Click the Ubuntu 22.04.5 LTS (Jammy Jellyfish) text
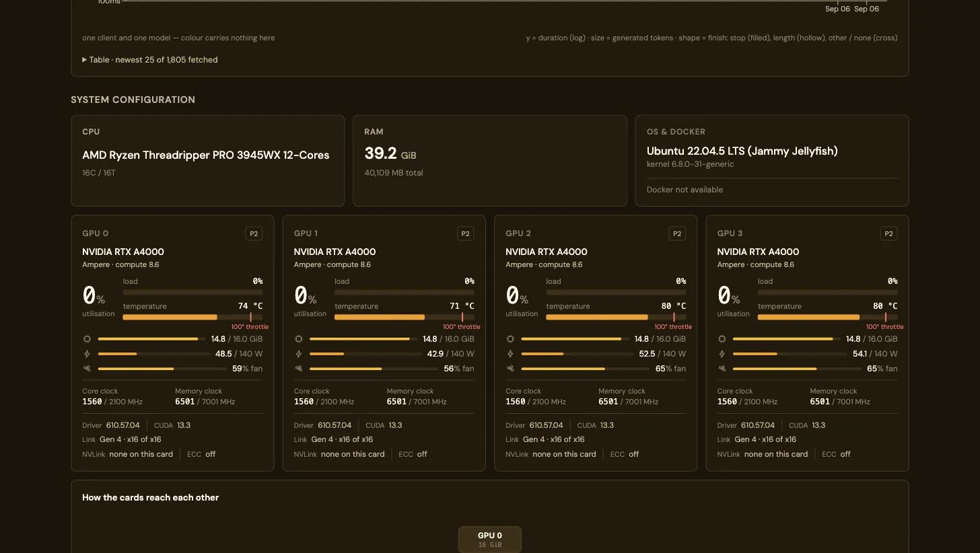980x553 pixels. pos(742,151)
